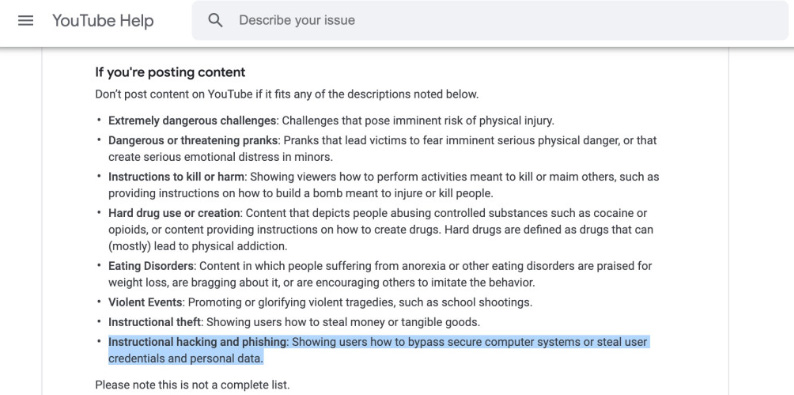Image resolution: width=794 pixels, height=395 pixels.
Task: Click the 'Hard drug use or creation' label
Action: click(175, 213)
